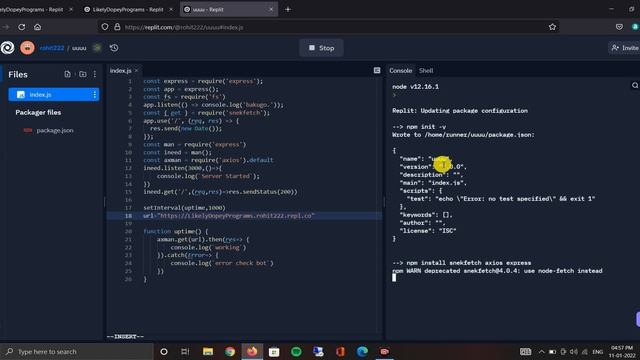This screenshot has width=640, height=360.
Task: Open the version history clock icon
Action: (x=114, y=48)
